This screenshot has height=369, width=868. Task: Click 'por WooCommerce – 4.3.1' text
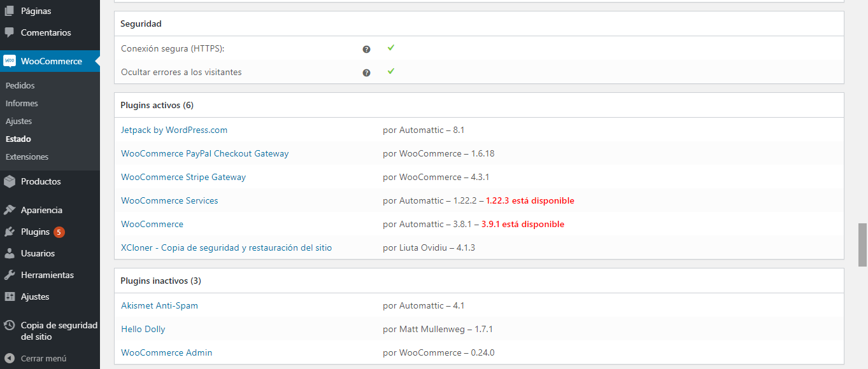point(436,177)
